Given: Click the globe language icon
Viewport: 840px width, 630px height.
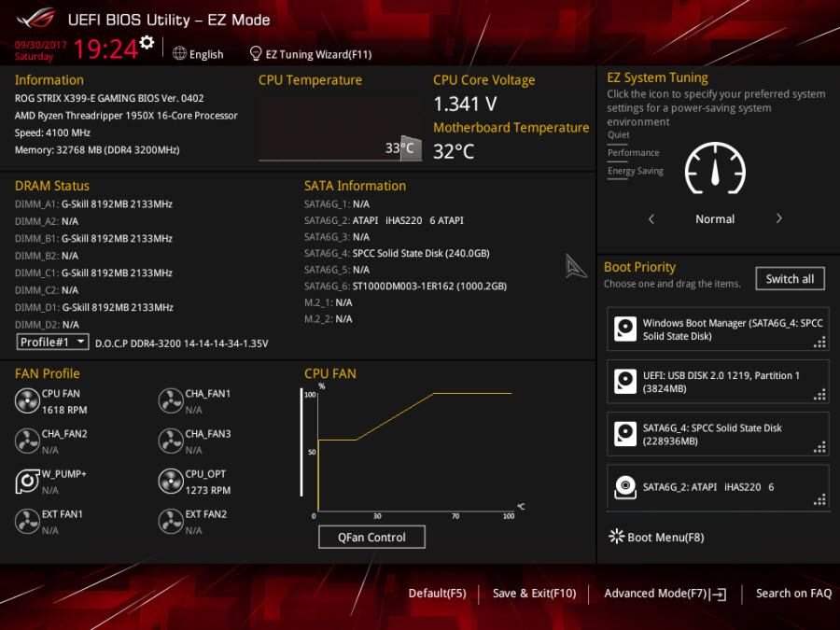Looking at the screenshot, I should pos(179,53).
